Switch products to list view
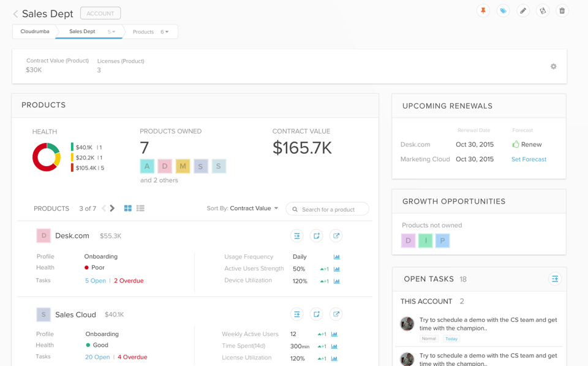The width and height of the screenshot is (588, 366). pyautogui.click(x=140, y=208)
